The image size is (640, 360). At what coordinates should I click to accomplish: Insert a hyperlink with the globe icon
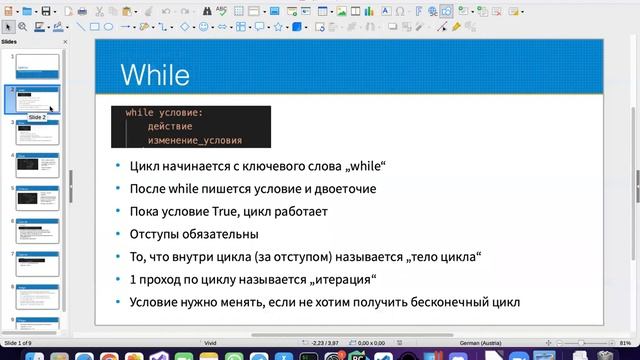(433, 11)
